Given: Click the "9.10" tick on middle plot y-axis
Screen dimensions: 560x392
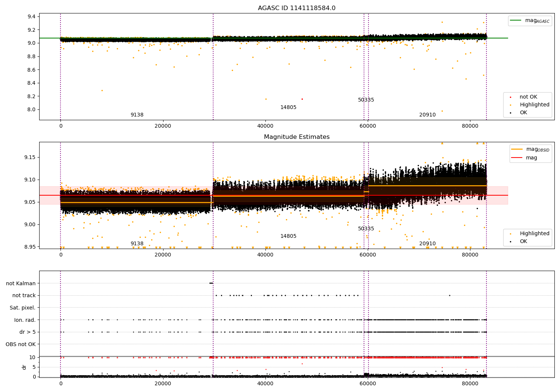Looking at the screenshot, I should click(30, 180).
